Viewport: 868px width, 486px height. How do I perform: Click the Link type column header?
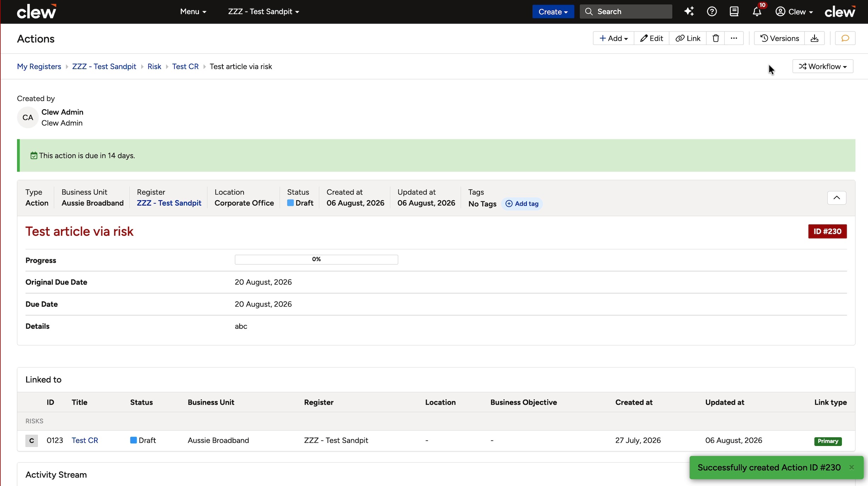point(830,402)
